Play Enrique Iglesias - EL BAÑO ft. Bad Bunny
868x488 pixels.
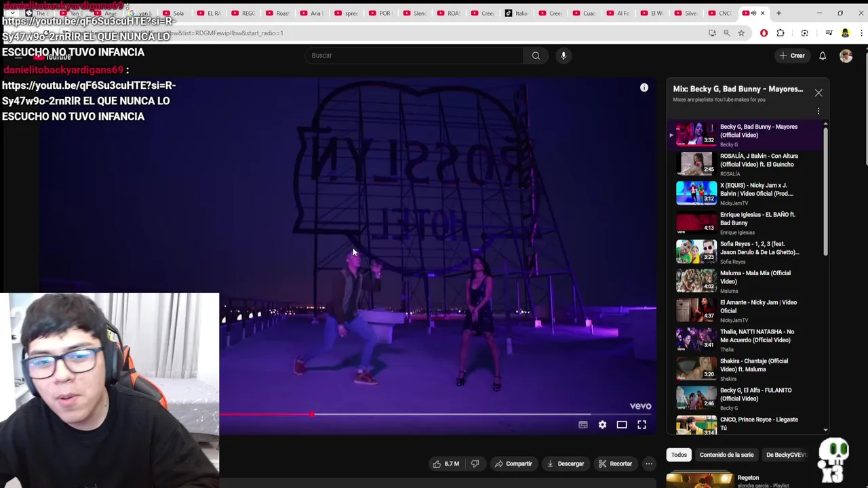click(746, 222)
